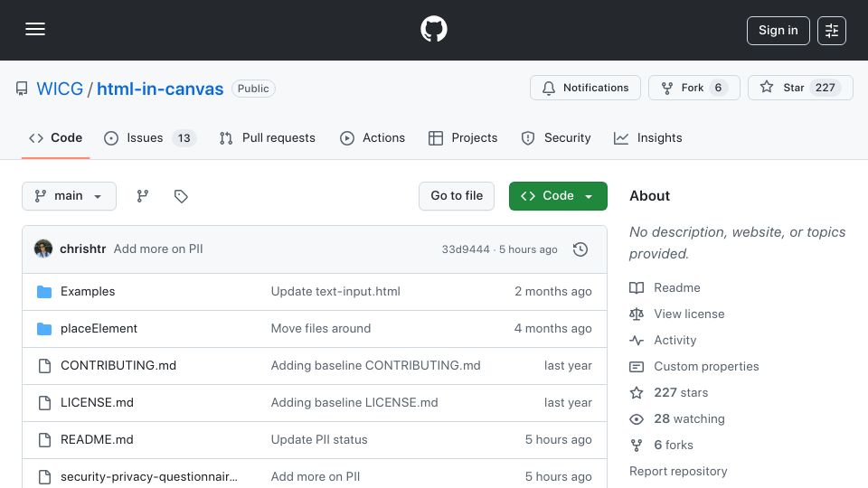This screenshot has width=868, height=488.
Task: Open commit hash 33d9444
Action: pyautogui.click(x=466, y=249)
